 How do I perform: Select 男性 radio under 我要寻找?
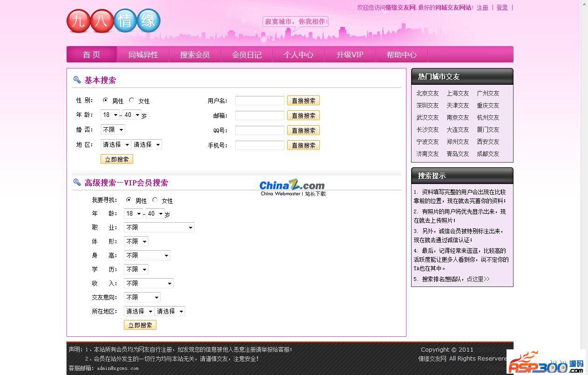pyautogui.click(x=129, y=200)
